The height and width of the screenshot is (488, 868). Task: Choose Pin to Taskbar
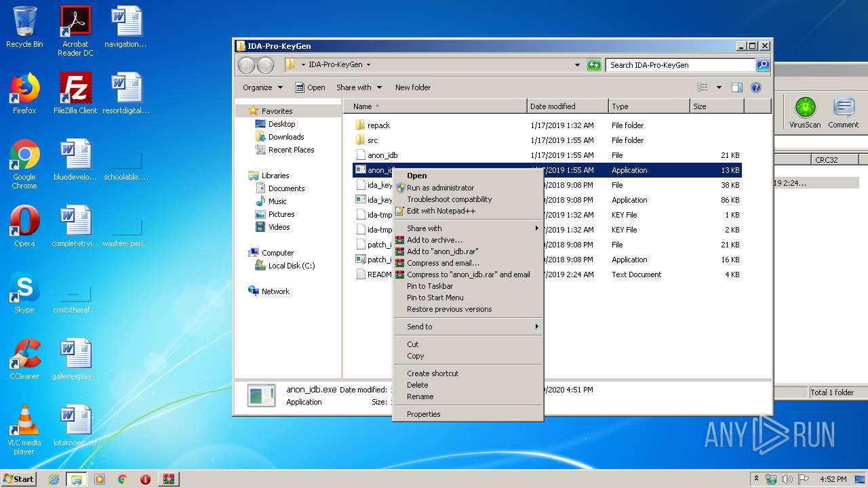(468, 286)
